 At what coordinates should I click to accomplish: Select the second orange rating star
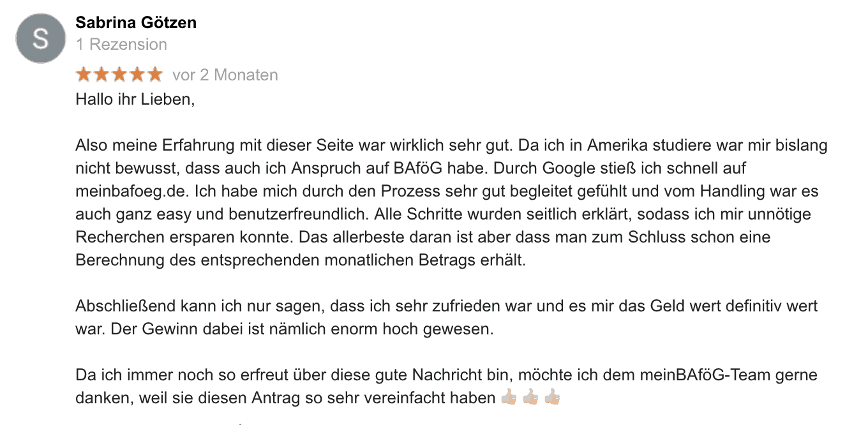[x=101, y=75]
